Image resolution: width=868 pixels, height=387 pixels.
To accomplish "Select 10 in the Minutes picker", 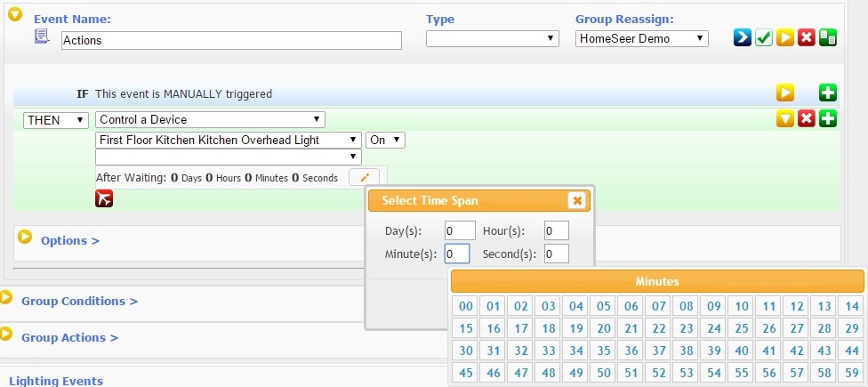I will pos(742,306).
